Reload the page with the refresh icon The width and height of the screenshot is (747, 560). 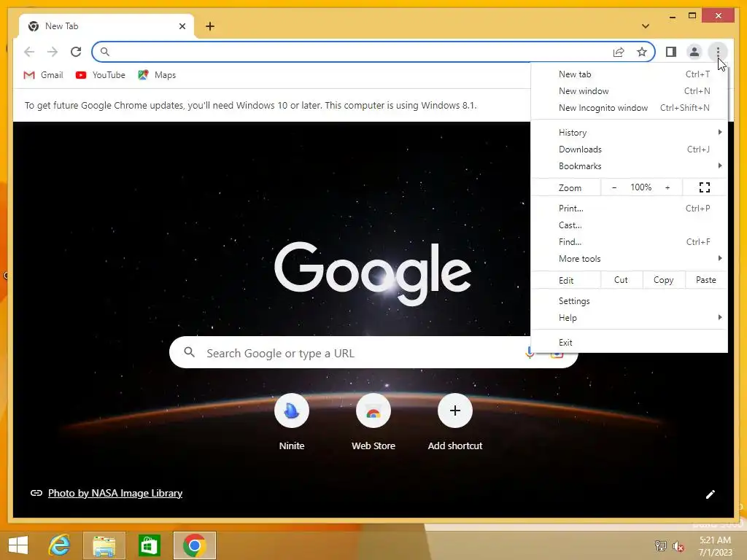[76, 52]
